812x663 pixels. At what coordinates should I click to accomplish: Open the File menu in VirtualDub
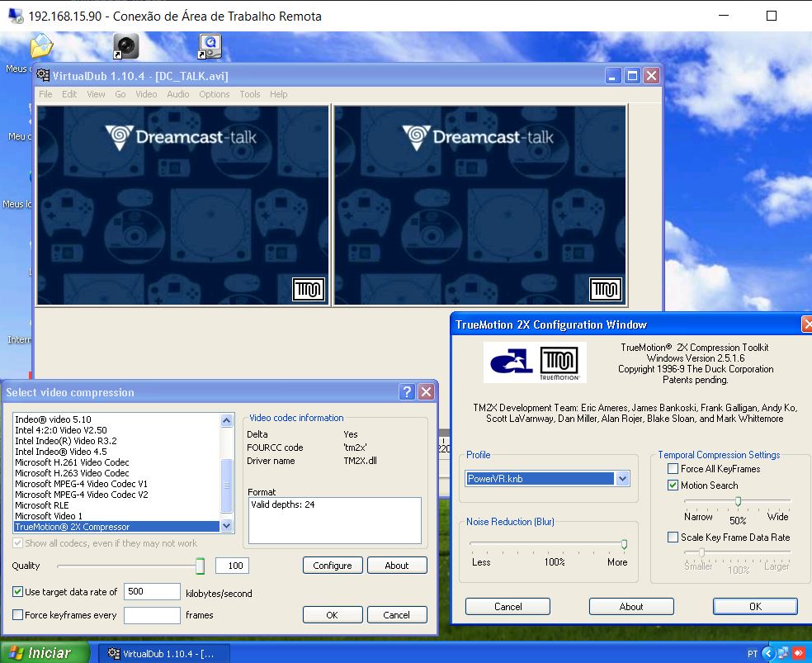pyautogui.click(x=45, y=94)
